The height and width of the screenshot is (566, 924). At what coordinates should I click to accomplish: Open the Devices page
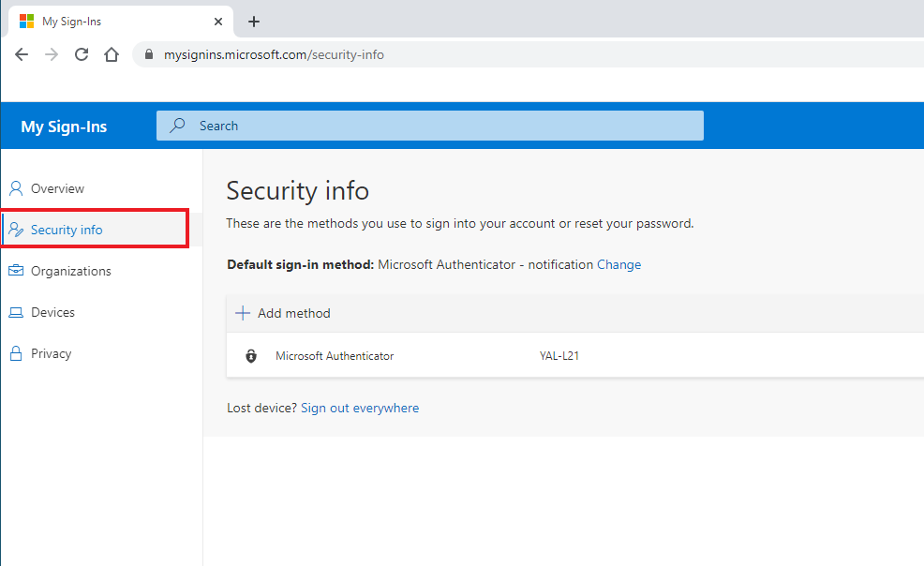[x=52, y=312]
